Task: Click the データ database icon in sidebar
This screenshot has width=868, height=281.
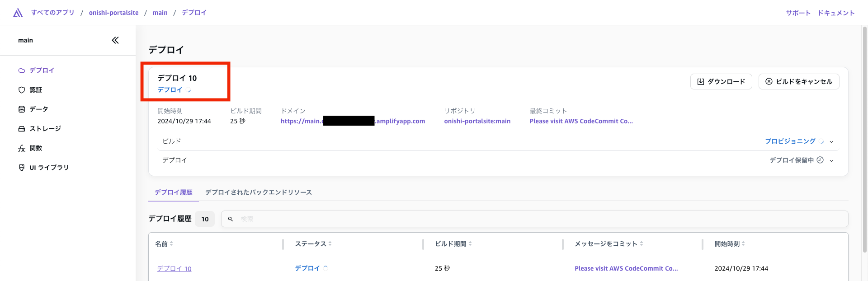Action: 21,109
